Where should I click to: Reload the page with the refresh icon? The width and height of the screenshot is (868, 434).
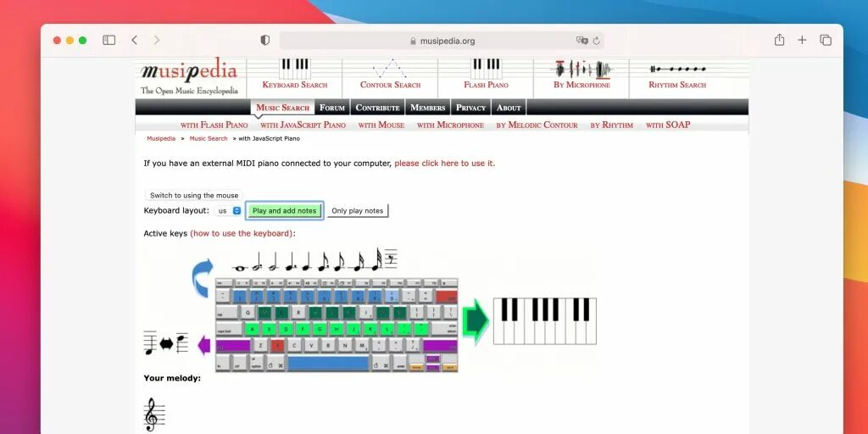pos(596,41)
